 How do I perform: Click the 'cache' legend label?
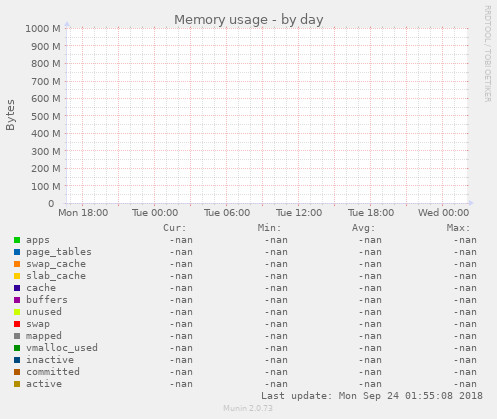tap(41, 288)
